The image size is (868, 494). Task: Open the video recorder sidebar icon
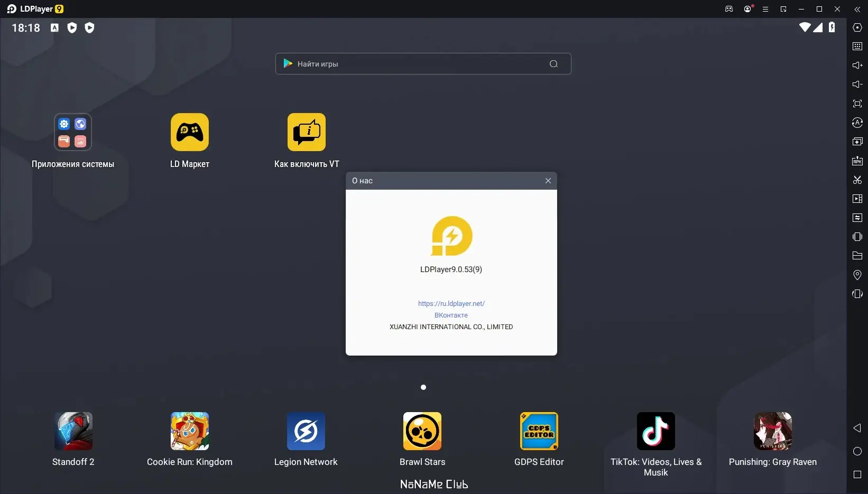coord(857,199)
